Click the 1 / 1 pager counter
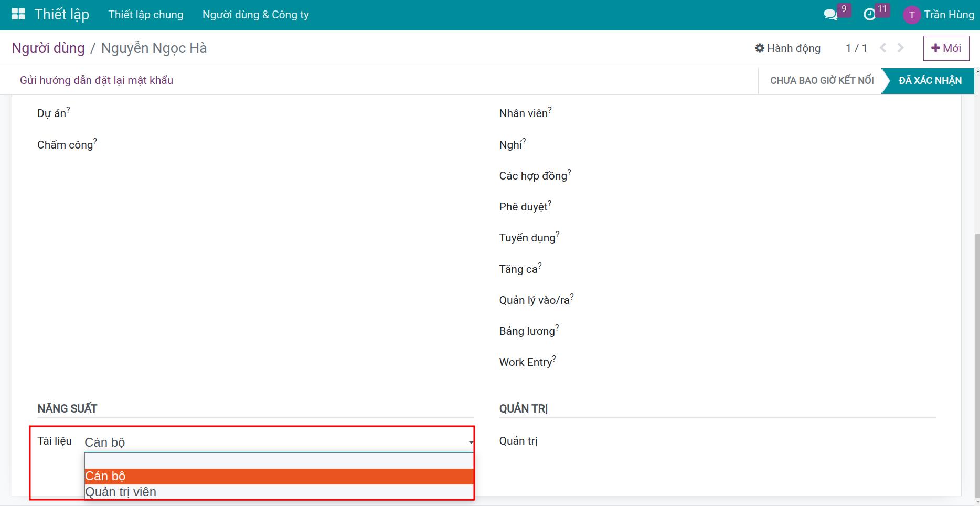 (x=856, y=48)
